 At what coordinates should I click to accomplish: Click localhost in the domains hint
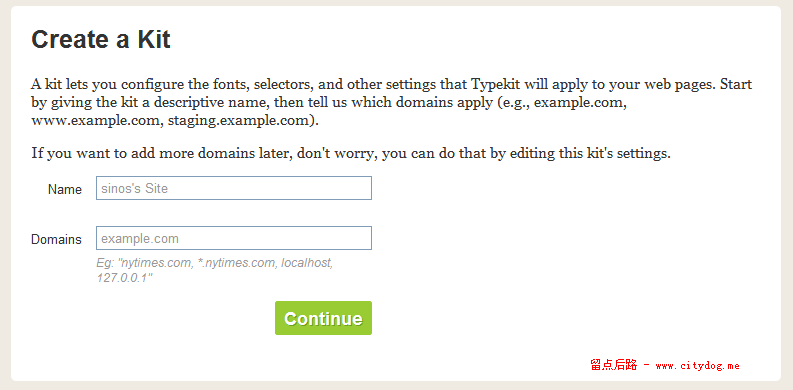pos(307,263)
